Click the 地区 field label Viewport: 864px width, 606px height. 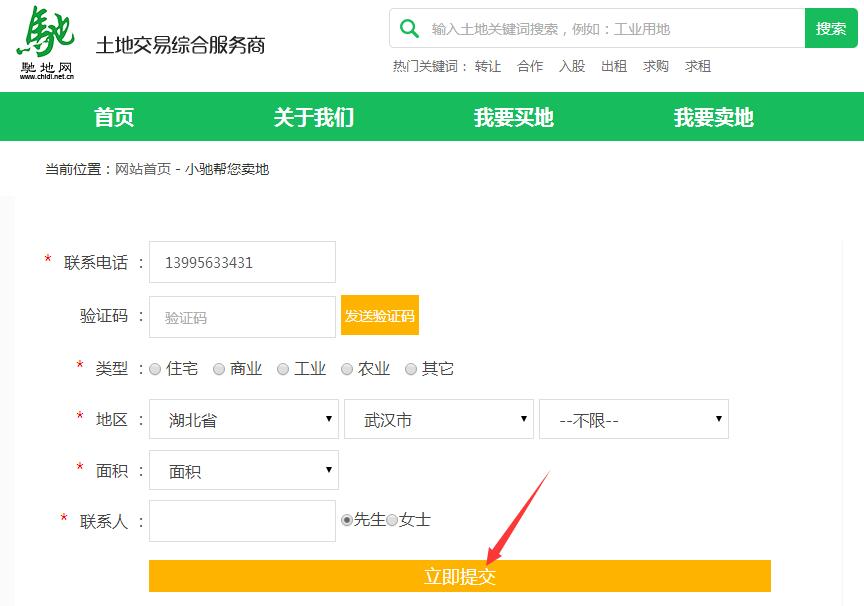112,419
